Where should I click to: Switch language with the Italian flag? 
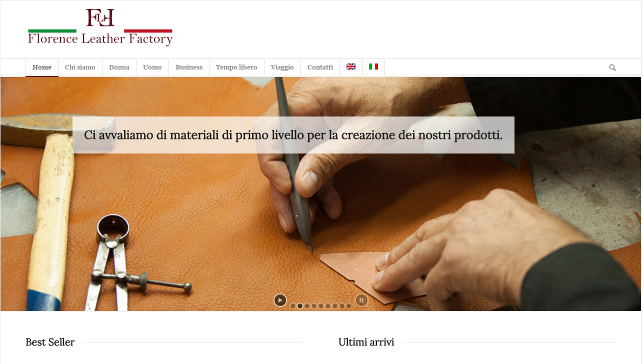(x=373, y=67)
